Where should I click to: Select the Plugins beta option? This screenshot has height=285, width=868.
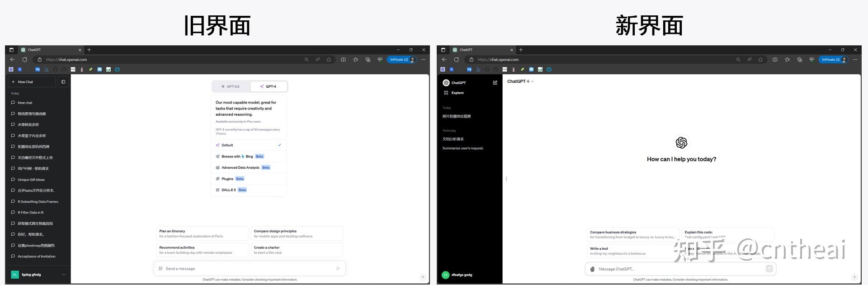249,179
